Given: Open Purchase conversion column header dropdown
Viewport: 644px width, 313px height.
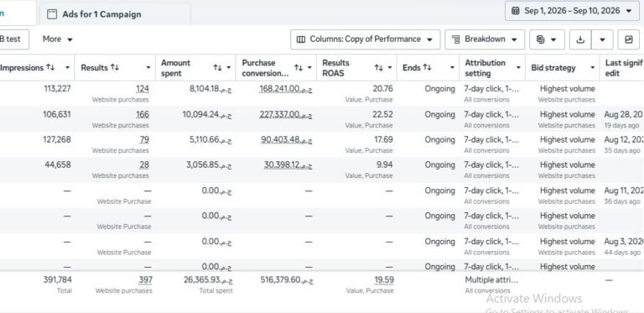Looking at the screenshot, I should point(309,68).
